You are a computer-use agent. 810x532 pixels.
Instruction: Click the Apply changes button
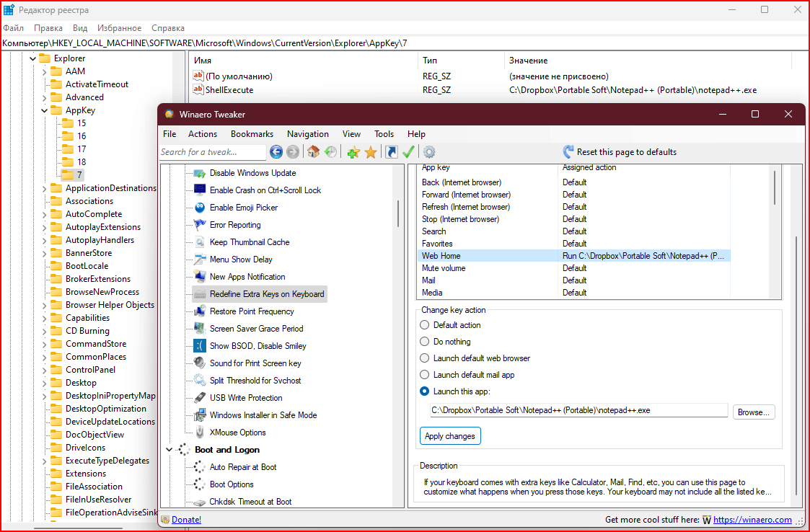pos(450,436)
